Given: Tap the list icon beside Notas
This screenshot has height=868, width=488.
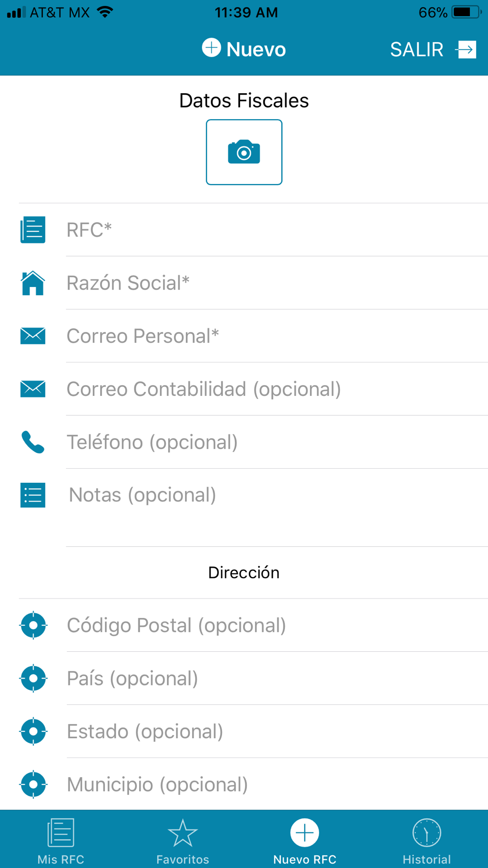Looking at the screenshot, I should point(33,495).
